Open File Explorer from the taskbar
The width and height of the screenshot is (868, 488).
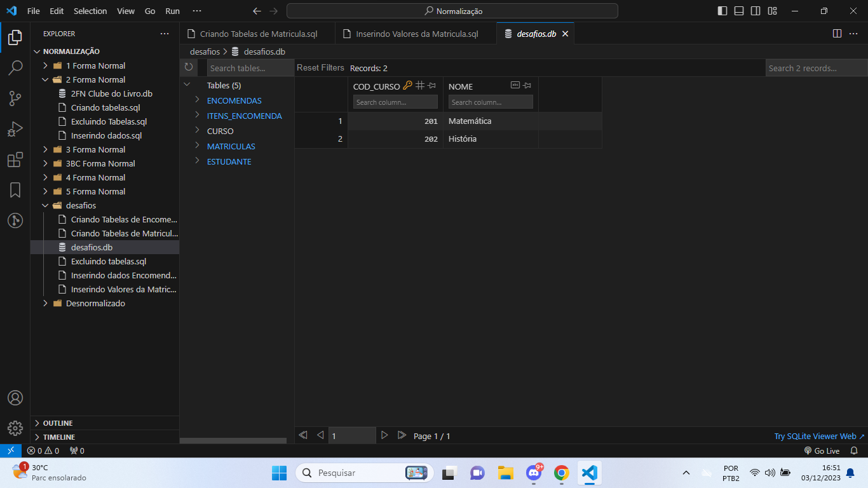pyautogui.click(x=505, y=473)
